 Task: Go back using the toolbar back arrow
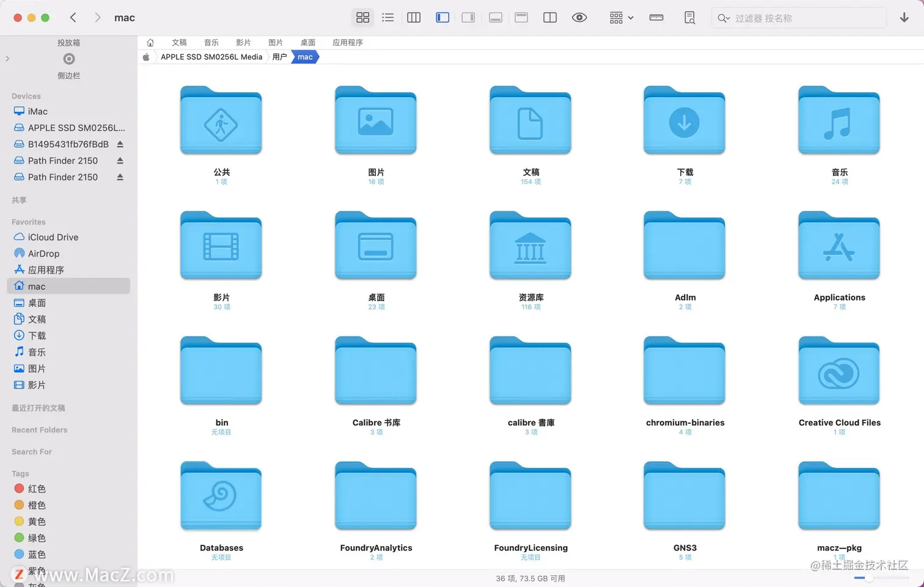click(x=73, y=18)
